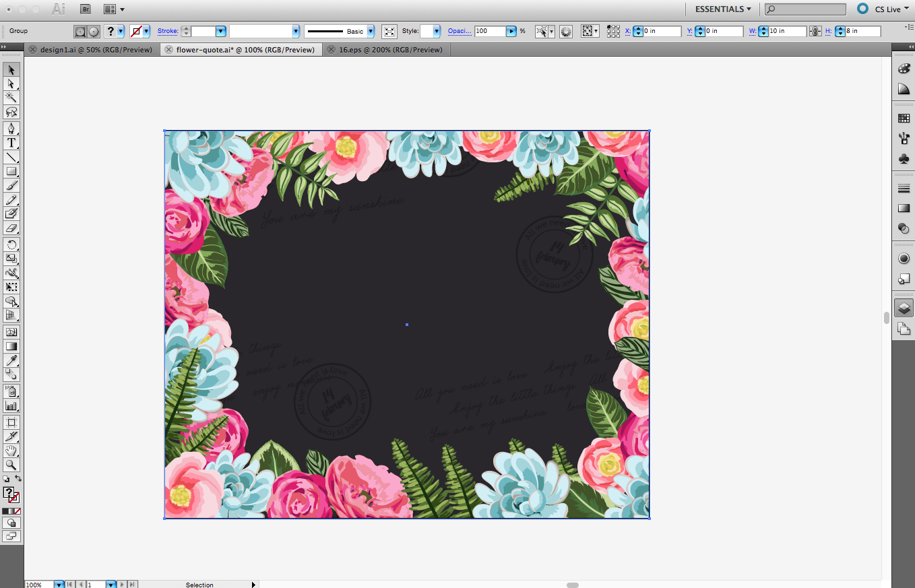Select the Scale tool
915x588 pixels.
coord(11,259)
